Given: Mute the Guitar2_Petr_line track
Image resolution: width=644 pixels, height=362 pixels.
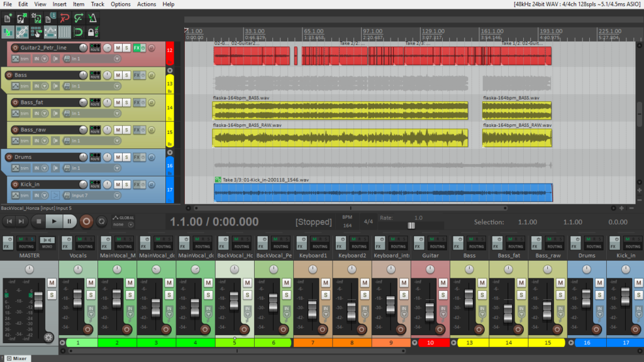Looking at the screenshot, I should click(118, 48).
